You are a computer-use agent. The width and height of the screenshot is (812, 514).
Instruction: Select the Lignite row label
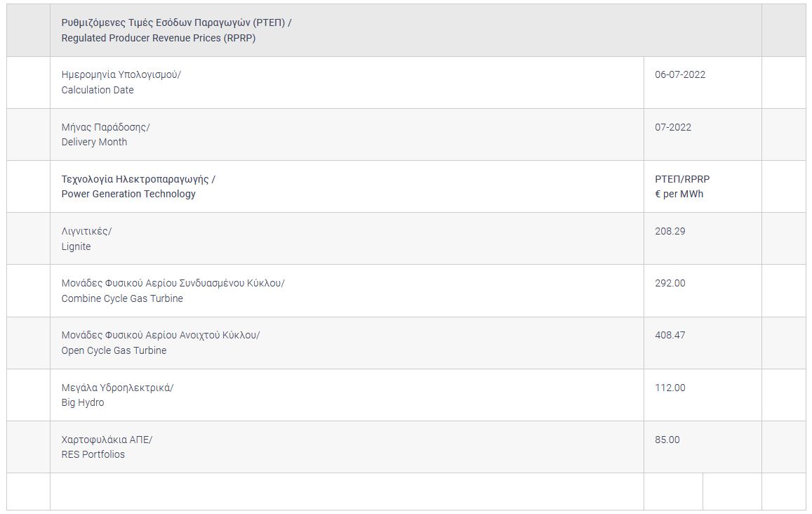pyautogui.click(x=86, y=239)
